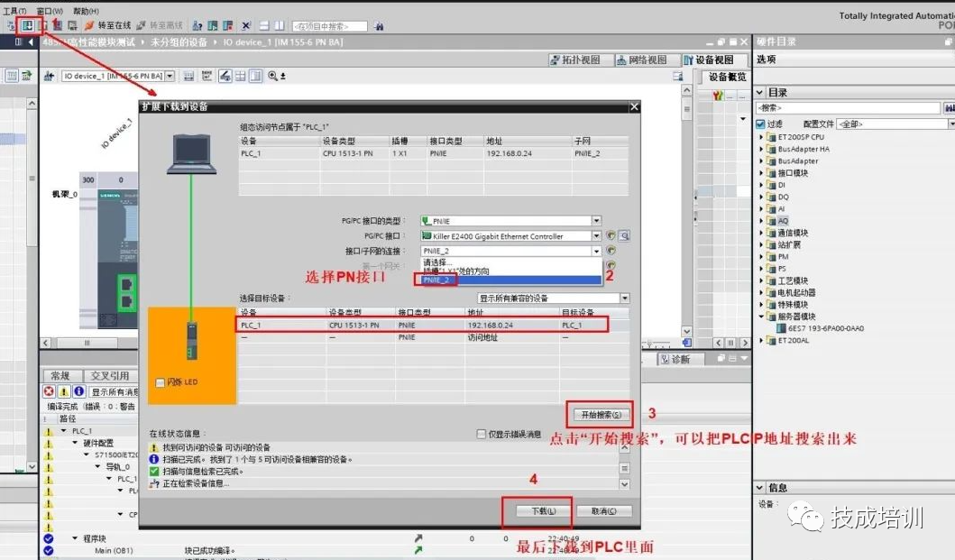The image size is (955, 560).
Task: Expand the ET200SP CPU catalog folder
Action: click(x=761, y=137)
